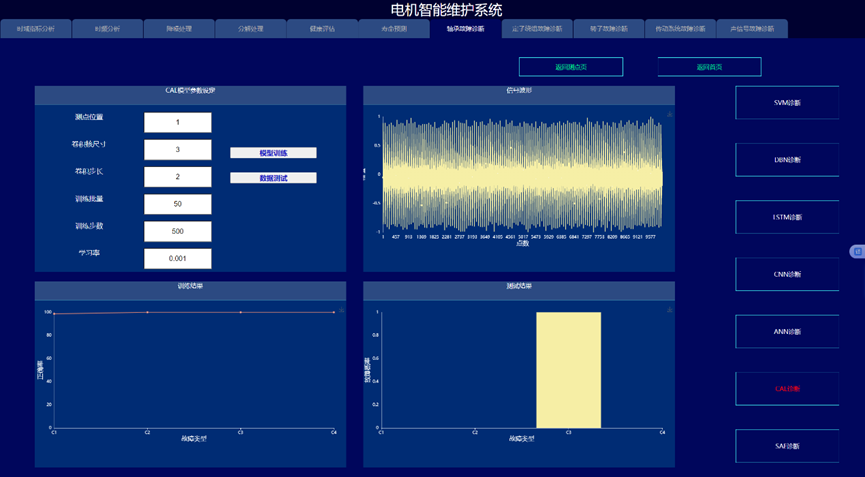Viewport: 865px width, 477px height.
Task: Select the highlighted CAL诊断 option
Action: click(787, 388)
